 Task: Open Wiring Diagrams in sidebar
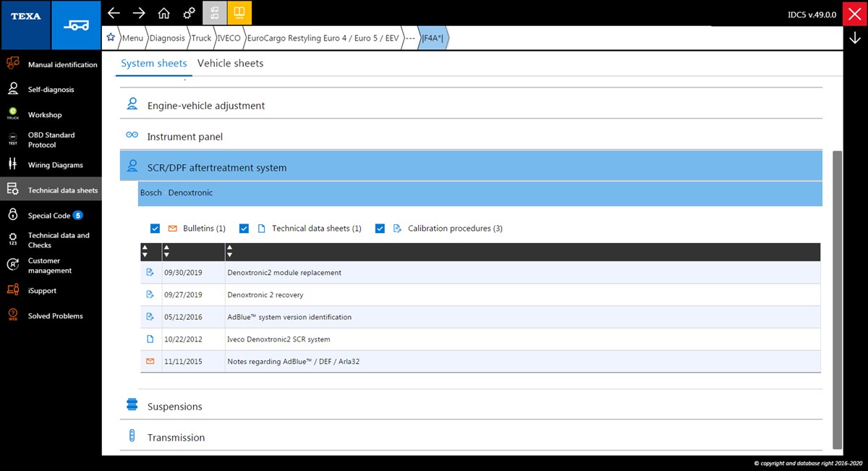pyautogui.click(x=55, y=165)
